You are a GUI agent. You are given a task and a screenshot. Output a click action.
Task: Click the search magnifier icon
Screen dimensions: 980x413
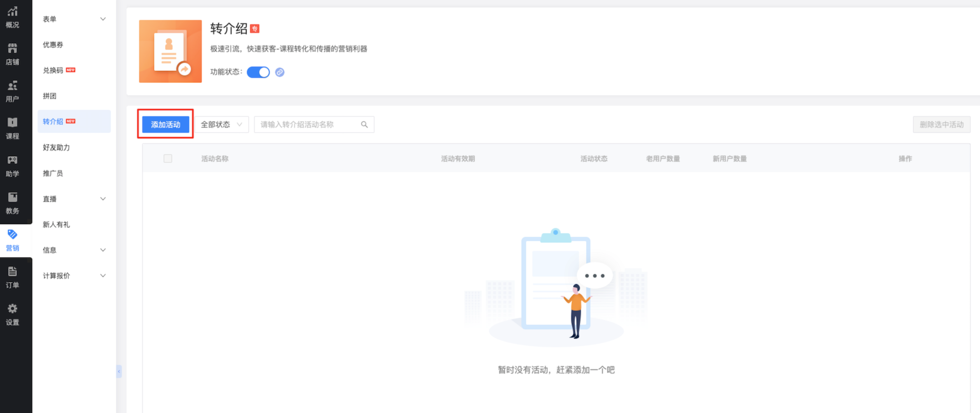click(364, 124)
